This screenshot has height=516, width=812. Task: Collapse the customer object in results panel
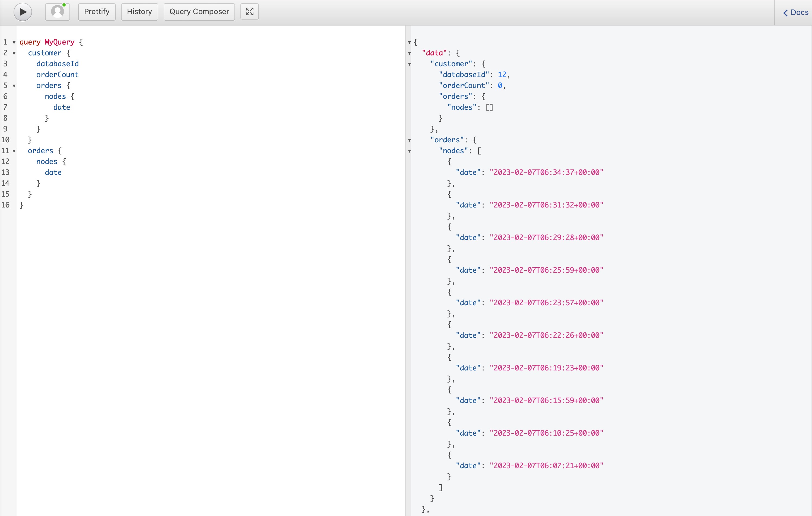pyautogui.click(x=409, y=64)
